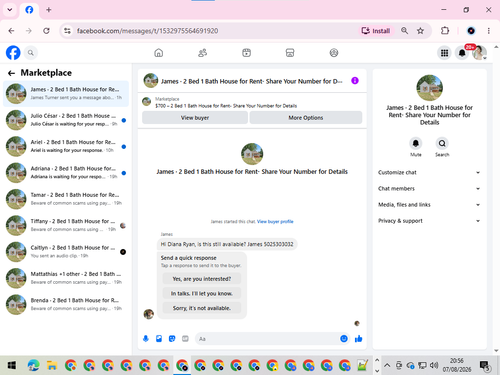500x375 pixels.
Task: Click the View buyer button
Action: coord(195,118)
